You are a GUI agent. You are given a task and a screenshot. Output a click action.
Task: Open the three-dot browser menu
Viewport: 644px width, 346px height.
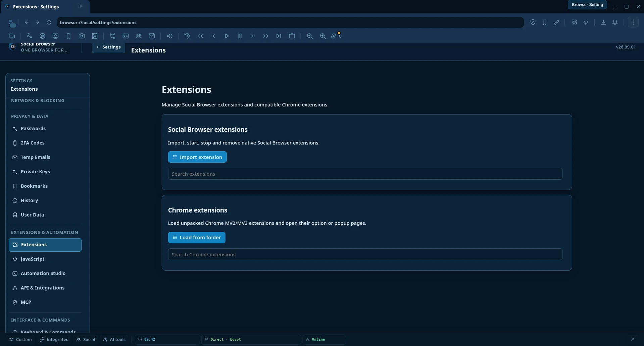click(x=633, y=22)
